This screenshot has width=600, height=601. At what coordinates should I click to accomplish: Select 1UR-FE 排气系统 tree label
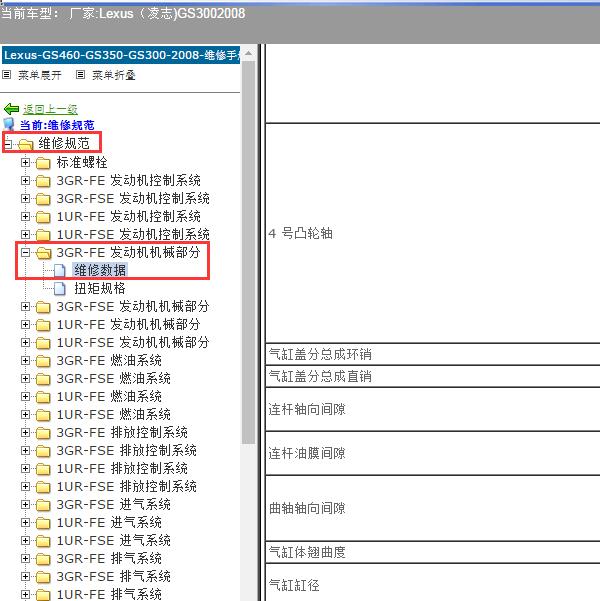[109, 594]
